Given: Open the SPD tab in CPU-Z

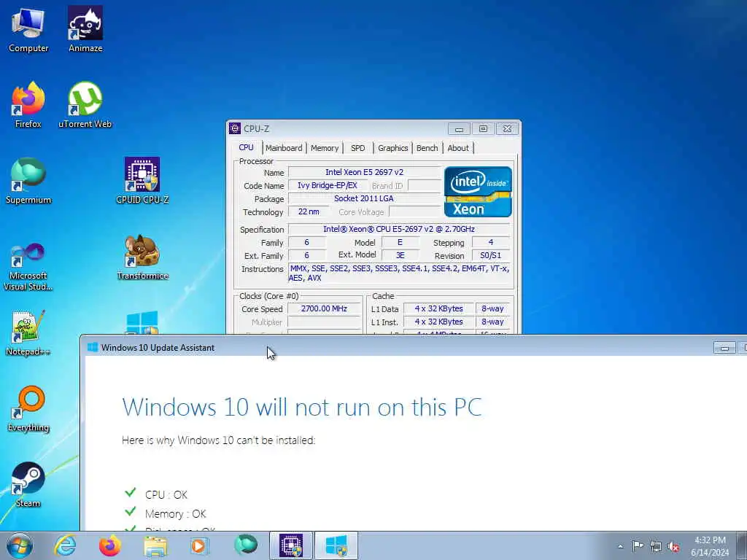Looking at the screenshot, I should click(357, 148).
